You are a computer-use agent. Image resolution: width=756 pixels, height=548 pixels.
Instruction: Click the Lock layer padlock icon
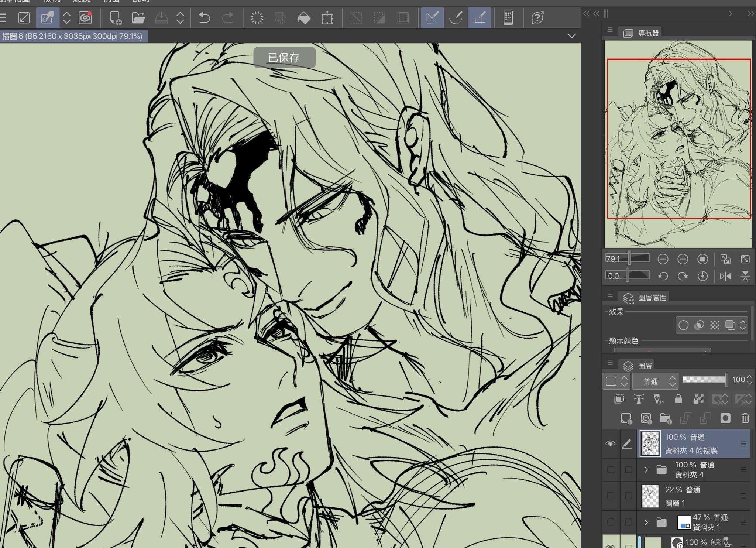(x=678, y=399)
